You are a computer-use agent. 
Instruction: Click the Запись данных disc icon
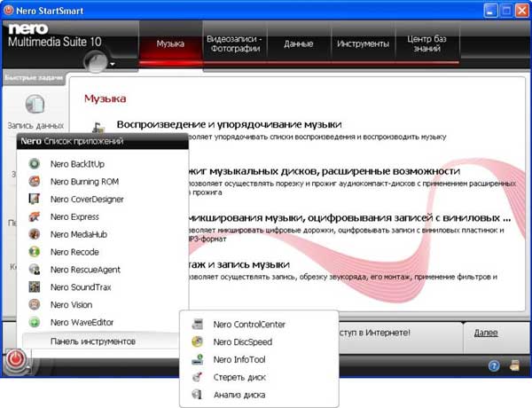pyautogui.click(x=35, y=104)
